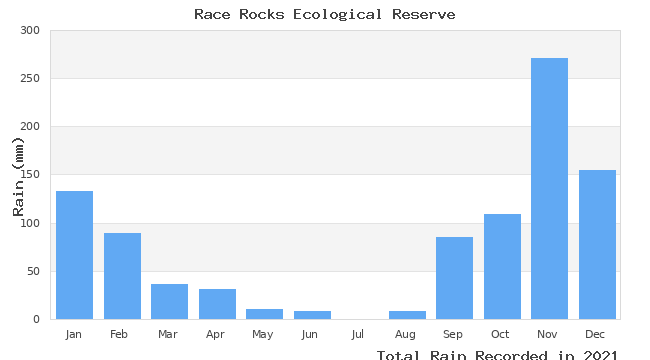Viewport: 650px width, 360px height.
Task: Click the 100 y-axis value
Action: pyautogui.click(x=30, y=223)
